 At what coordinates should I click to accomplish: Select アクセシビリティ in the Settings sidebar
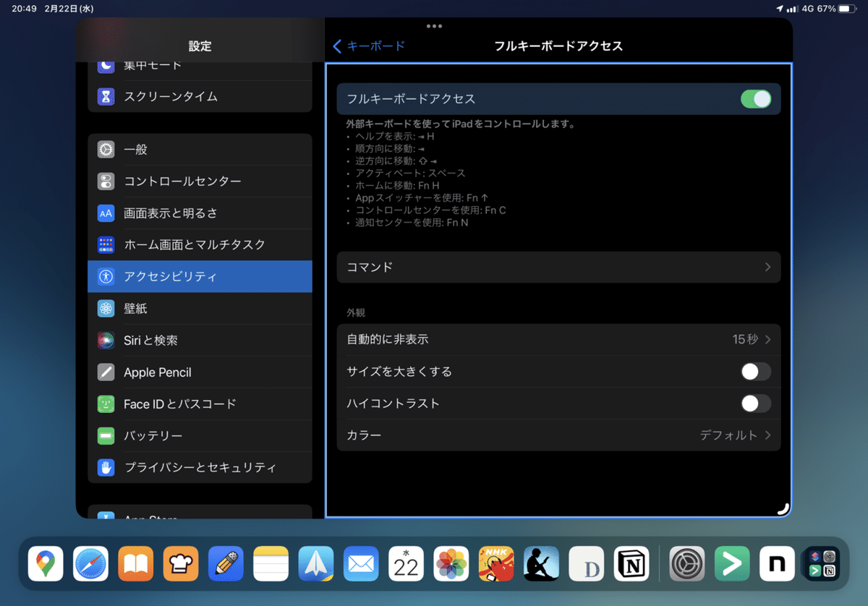click(200, 276)
